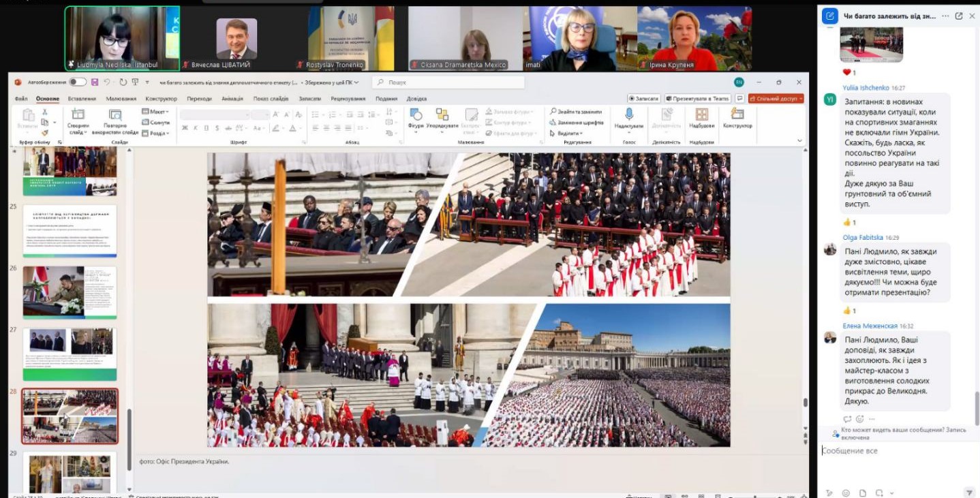980x498 pixels.
Task: Click the send message icon in chat
Action: point(969,493)
